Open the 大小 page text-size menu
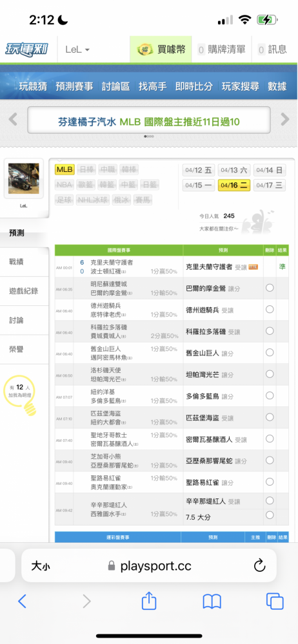Screen dimensions: 298x644 pos(41,566)
